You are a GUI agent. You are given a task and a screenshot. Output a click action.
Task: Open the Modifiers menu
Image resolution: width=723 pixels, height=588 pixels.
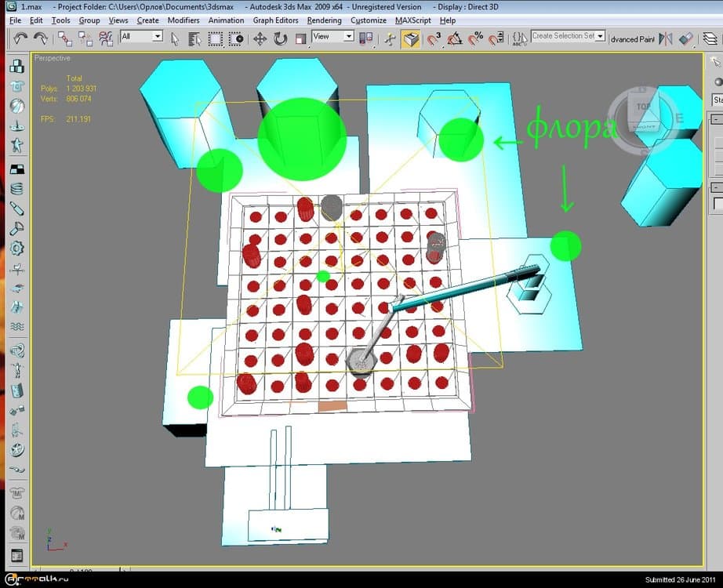[x=183, y=20]
